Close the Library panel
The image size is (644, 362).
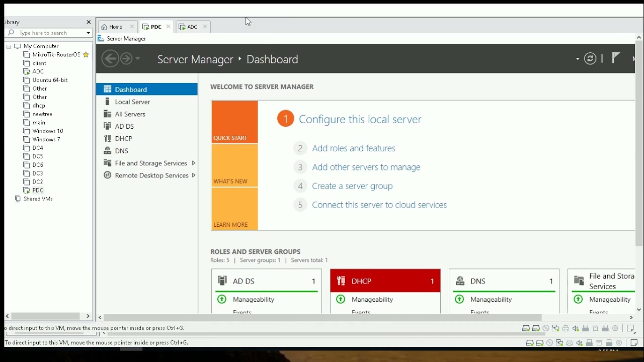(89, 22)
